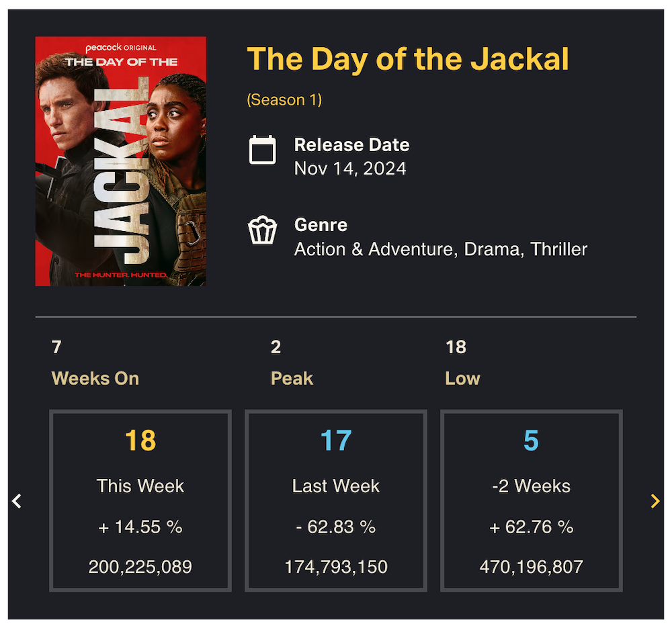
Task: Click The Day of the Jackal title
Action: point(408,59)
